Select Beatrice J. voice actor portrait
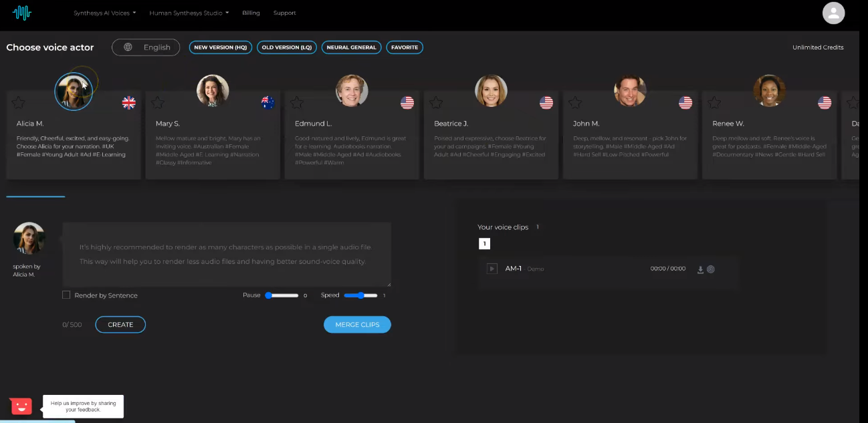 click(491, 90)
